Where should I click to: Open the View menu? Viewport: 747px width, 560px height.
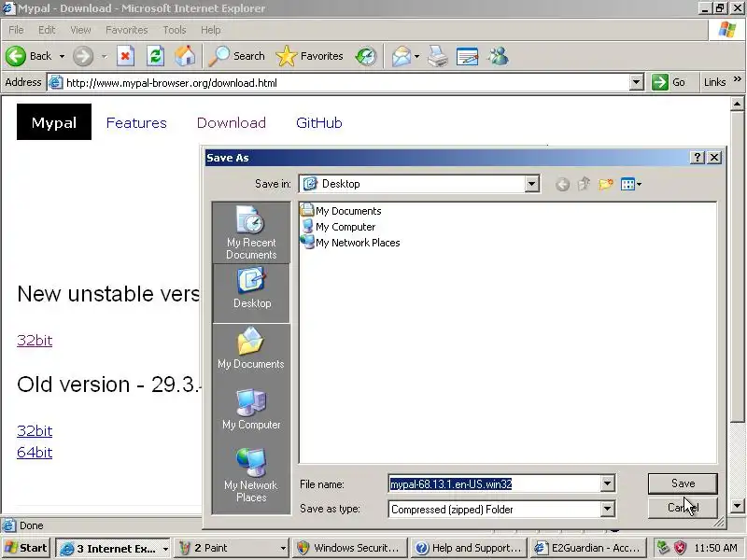click(80, 30)
